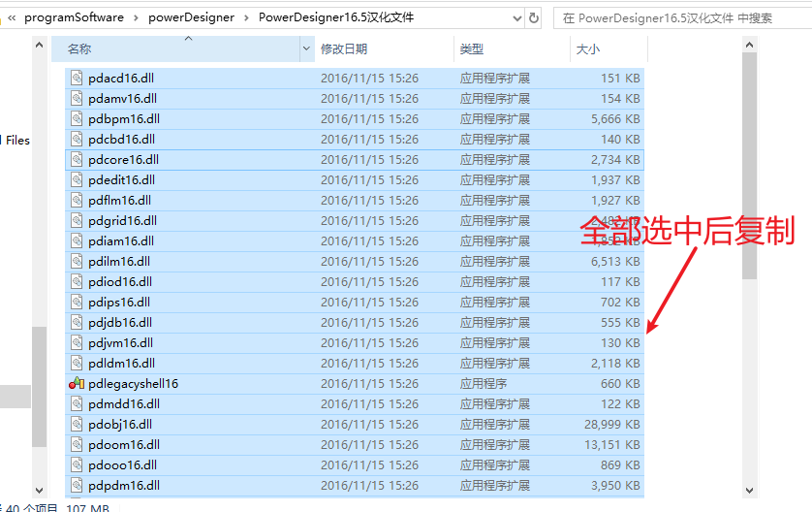812x512 pixels.
Task: Click the pdmdd16.dll file icon
Action: tap(77, 404)
